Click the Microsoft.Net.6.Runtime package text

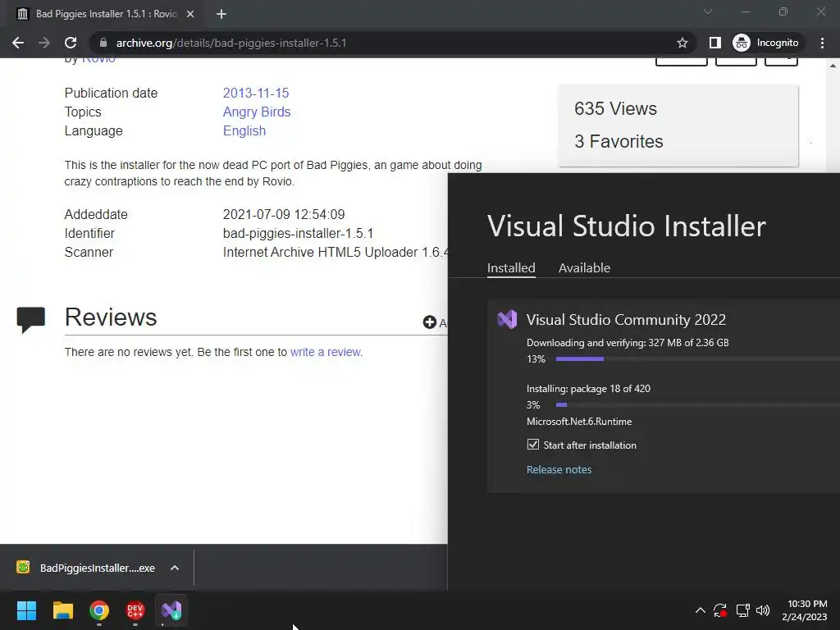coord(579,422)
